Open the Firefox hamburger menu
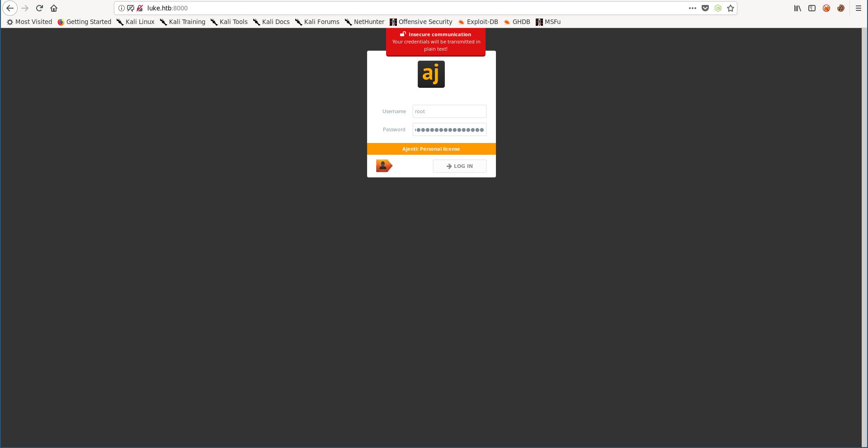This screenshot has height=448, width=868. click(x=859, y=8)
